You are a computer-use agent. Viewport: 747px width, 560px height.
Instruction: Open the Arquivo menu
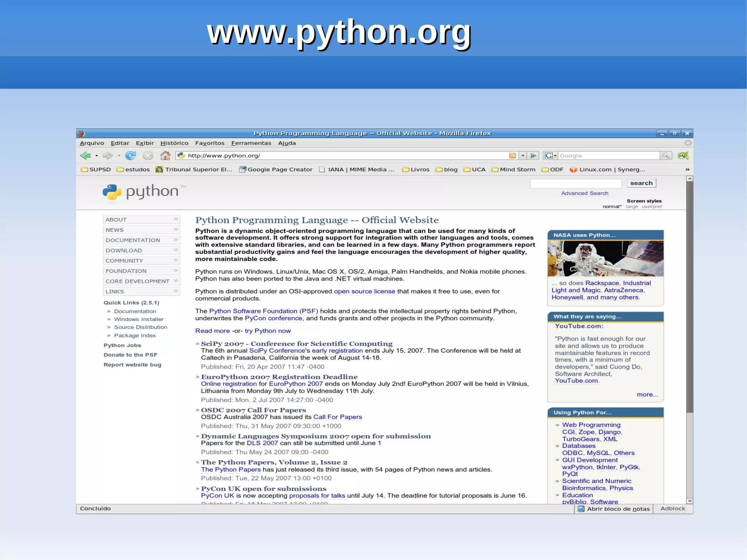pyautogui.click(x=92, y=143)
